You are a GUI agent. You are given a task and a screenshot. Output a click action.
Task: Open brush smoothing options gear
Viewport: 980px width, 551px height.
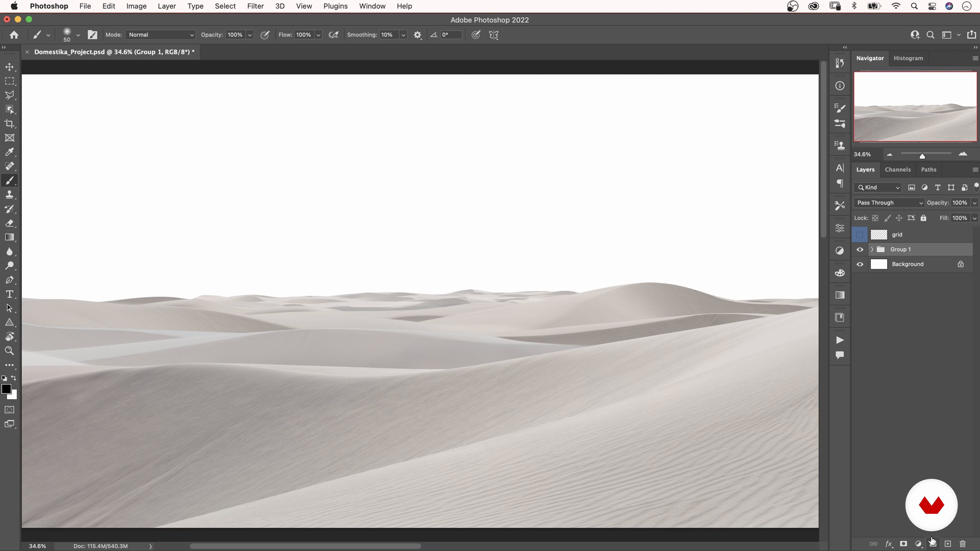coord(417,35)
